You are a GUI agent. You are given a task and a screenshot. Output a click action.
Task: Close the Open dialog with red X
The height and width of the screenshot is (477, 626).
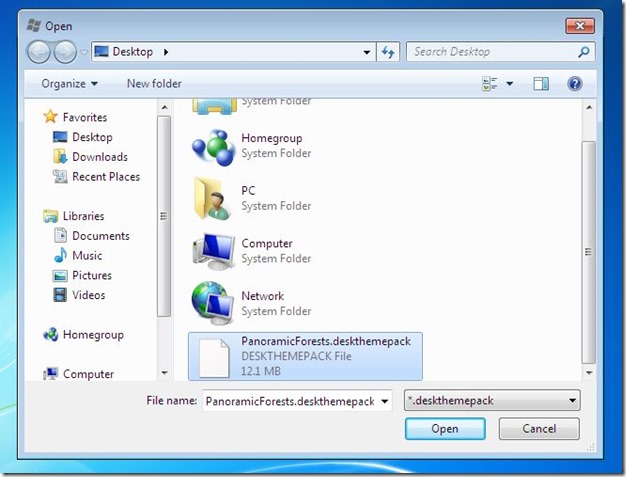tap(580, 26)
